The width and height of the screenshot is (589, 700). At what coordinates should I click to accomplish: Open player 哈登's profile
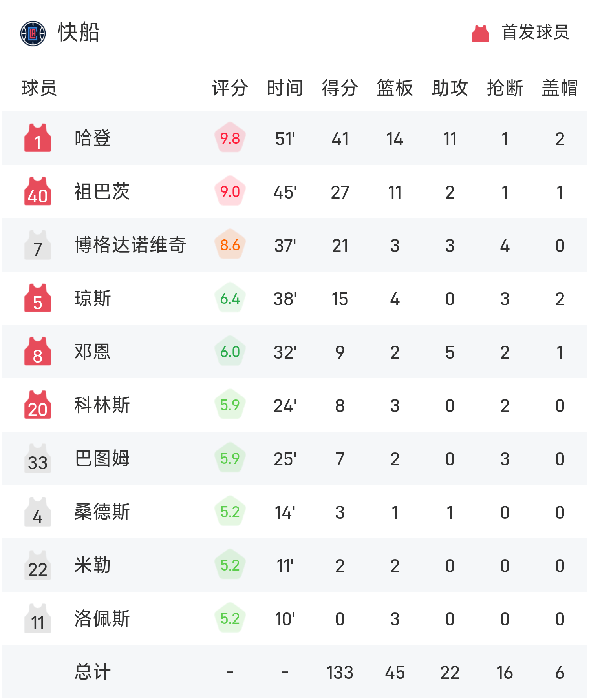(x=93, y=138)
